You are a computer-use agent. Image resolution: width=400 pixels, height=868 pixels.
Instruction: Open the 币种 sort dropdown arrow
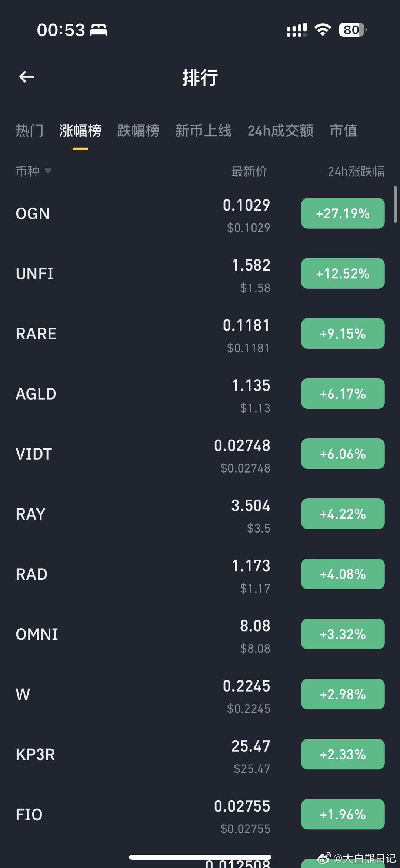(48, 171)
